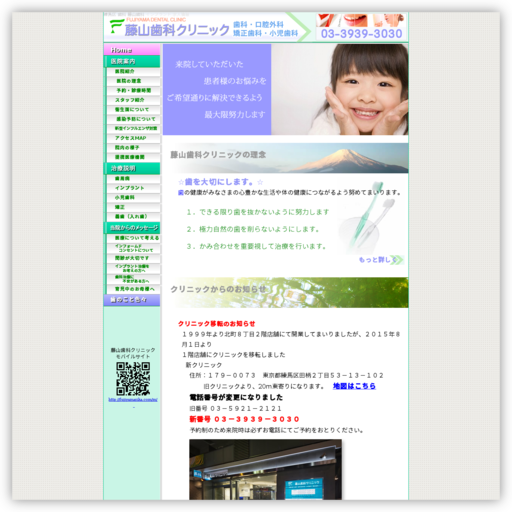This screenshot has width=512, height=512.
Task: Click the Fujiyama Dental Clinic logo
Action: point(169,27)
